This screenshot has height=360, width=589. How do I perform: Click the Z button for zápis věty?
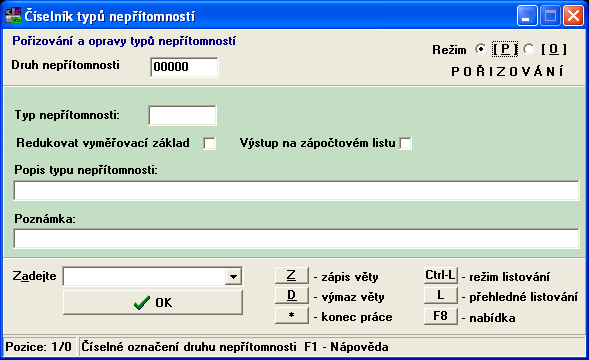[291, 275]
